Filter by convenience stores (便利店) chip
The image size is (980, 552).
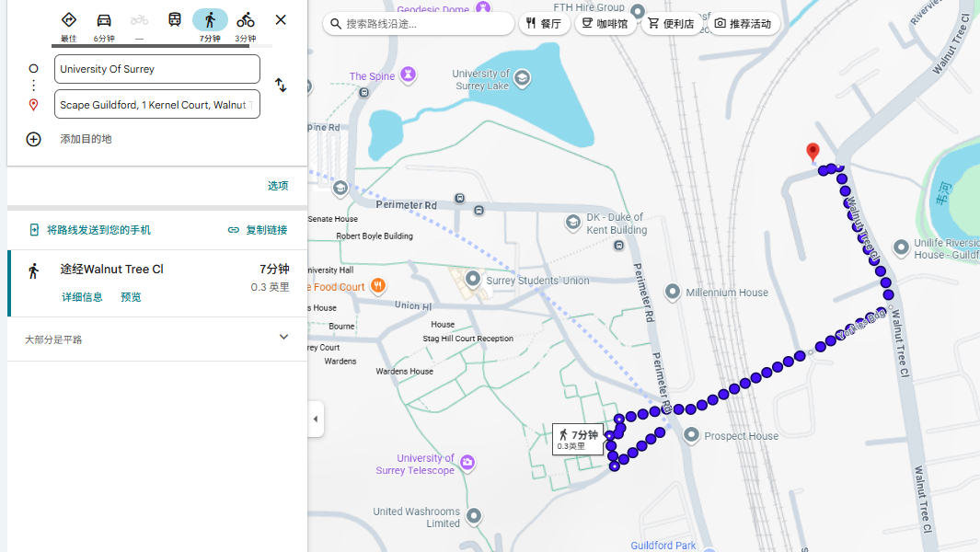coord(671,24)
